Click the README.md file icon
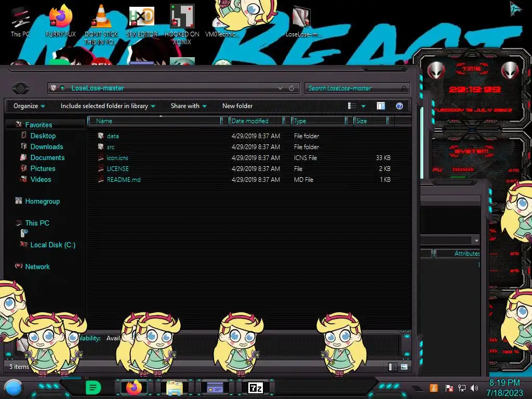532x399 pixels. click(101, 179)
